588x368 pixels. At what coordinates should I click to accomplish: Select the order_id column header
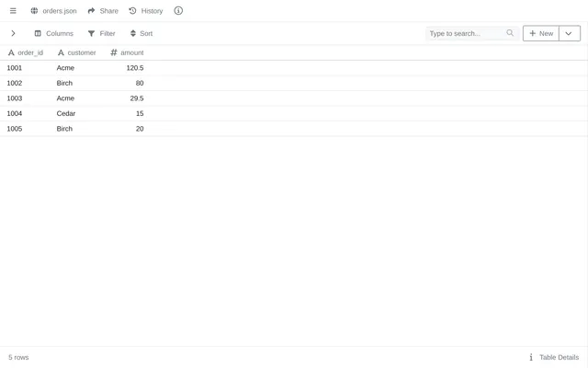[26, 53]
